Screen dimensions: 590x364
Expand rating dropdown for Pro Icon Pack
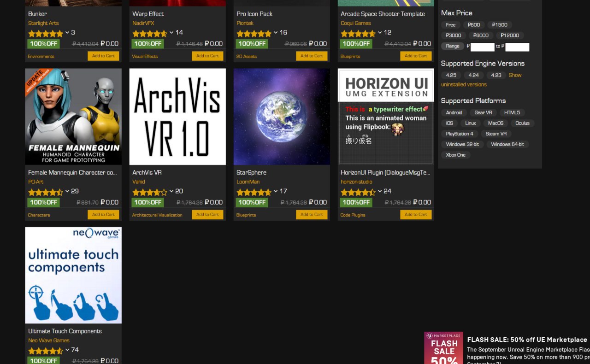(276, 33)
